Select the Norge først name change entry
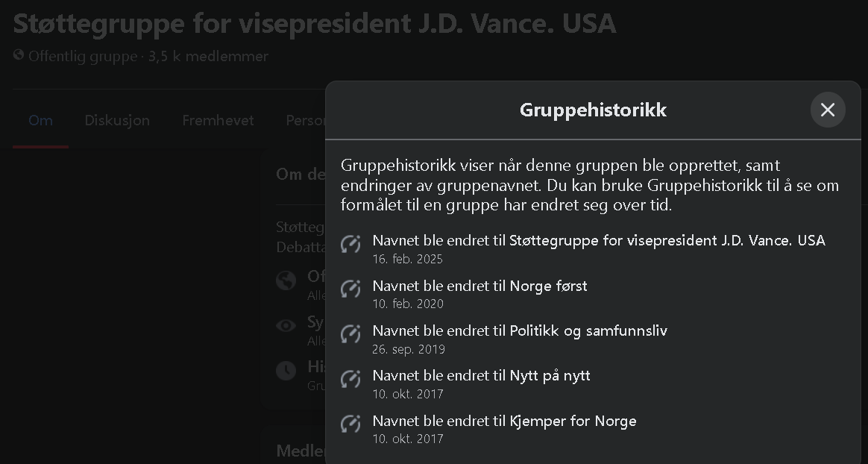The height and width of the screenshot is (464, 868). pos(479,286)
